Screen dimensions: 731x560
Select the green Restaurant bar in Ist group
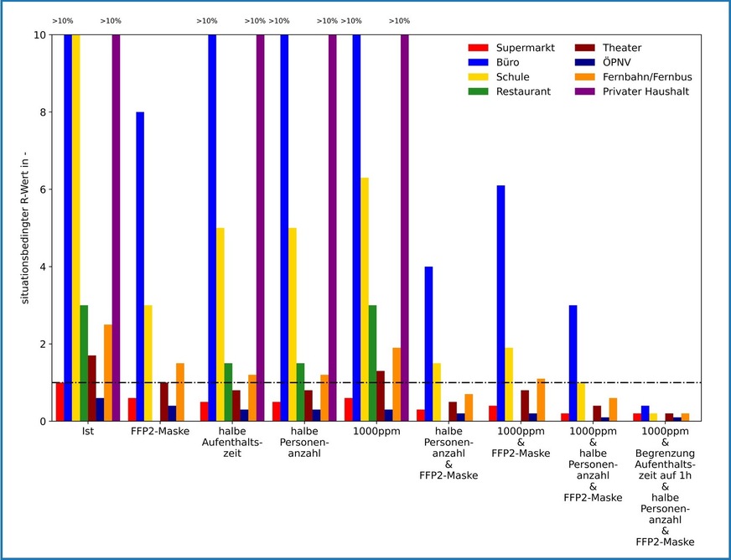84,363
